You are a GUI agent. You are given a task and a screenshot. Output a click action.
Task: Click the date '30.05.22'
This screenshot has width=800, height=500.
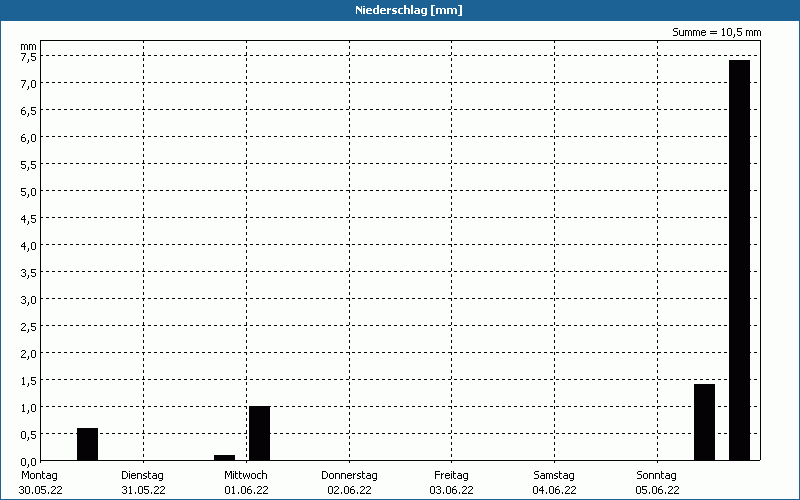(40, 490)
